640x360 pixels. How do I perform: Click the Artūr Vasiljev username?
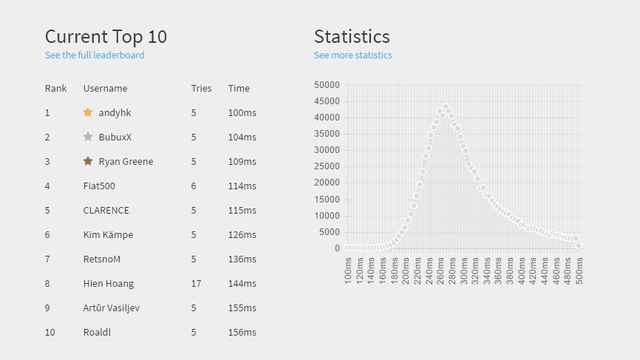111,308
